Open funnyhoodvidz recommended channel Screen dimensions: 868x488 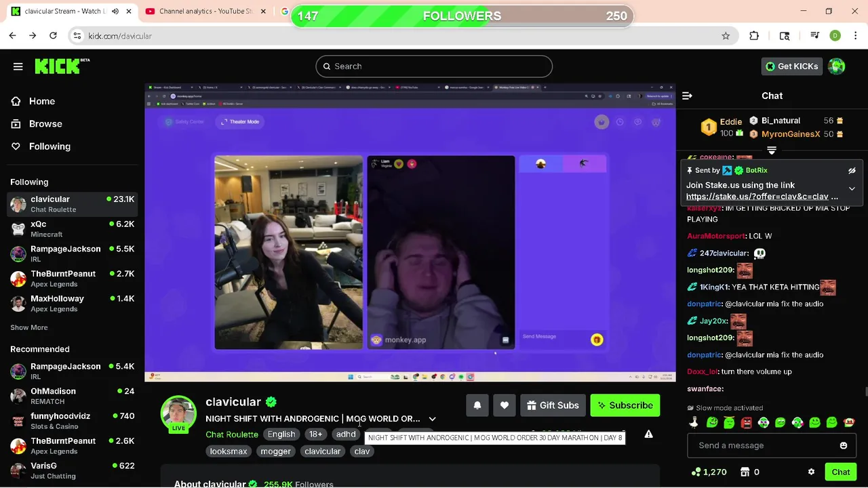(72, 421)
